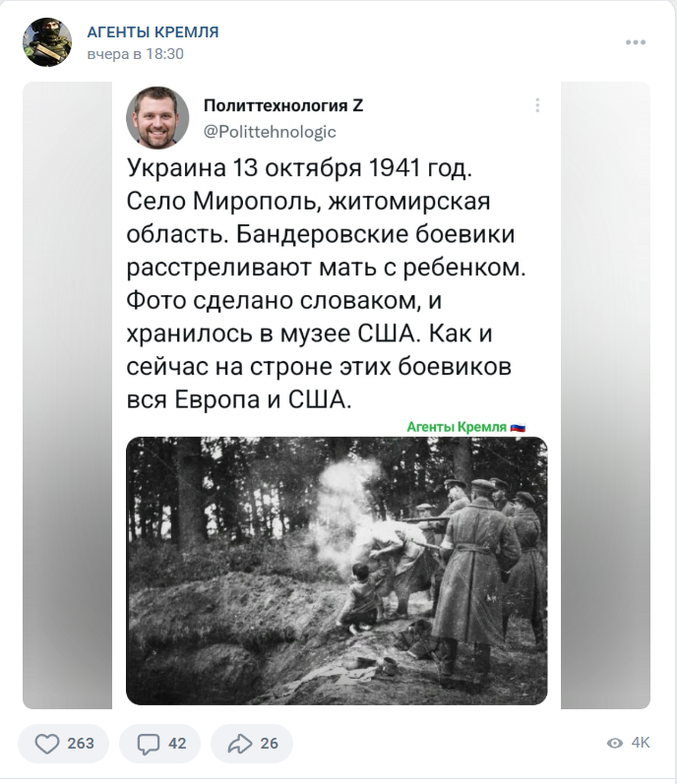Open the vertical dots menu in the embedded tweet
Viewport: 677px width, 784px height.
coord(537,105)
